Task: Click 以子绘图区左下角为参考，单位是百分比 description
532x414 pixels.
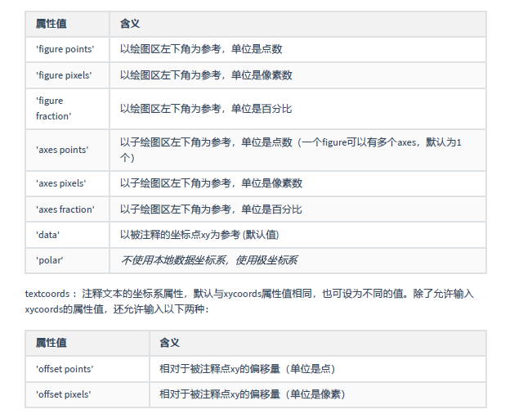Action: pyautogui.click(x=211, y=209)
